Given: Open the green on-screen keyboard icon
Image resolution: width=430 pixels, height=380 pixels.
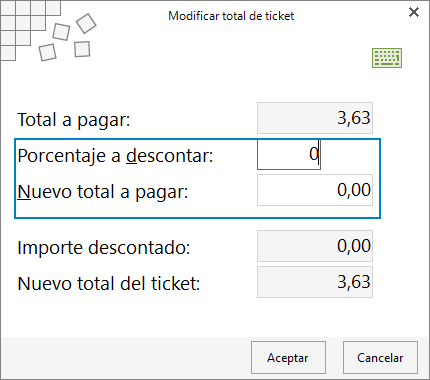Looking at the screenshot, I should [387, 58].
